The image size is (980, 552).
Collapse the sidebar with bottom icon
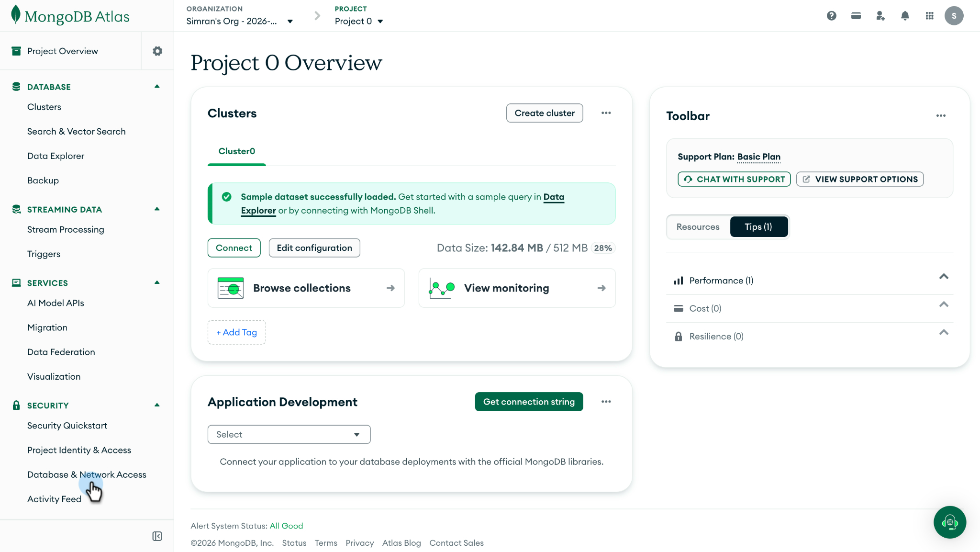point(157,536)
